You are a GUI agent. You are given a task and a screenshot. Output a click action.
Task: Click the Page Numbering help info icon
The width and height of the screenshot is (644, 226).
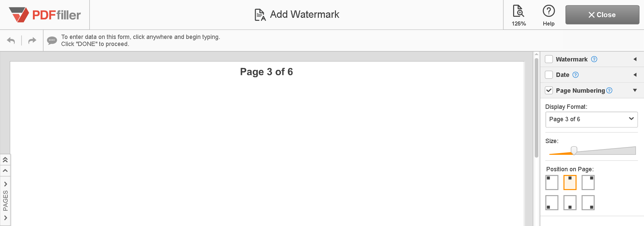click(x=609, y=90)
